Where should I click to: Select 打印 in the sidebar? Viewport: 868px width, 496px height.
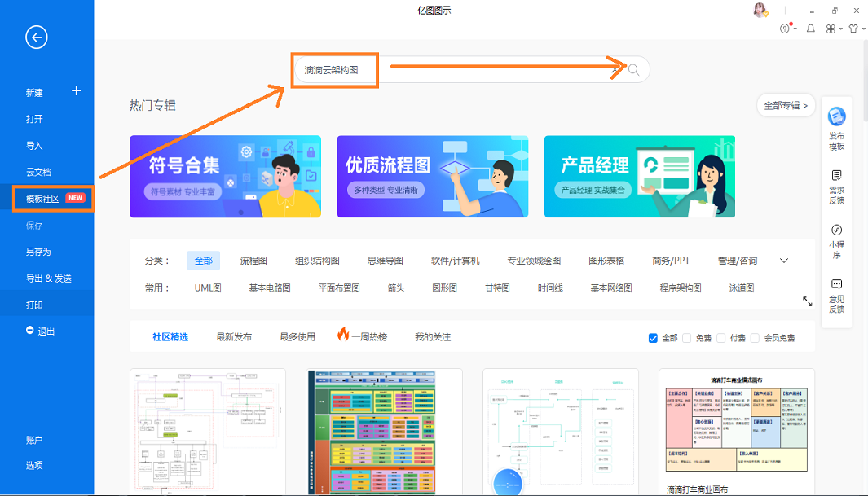[x=34, y=305]
